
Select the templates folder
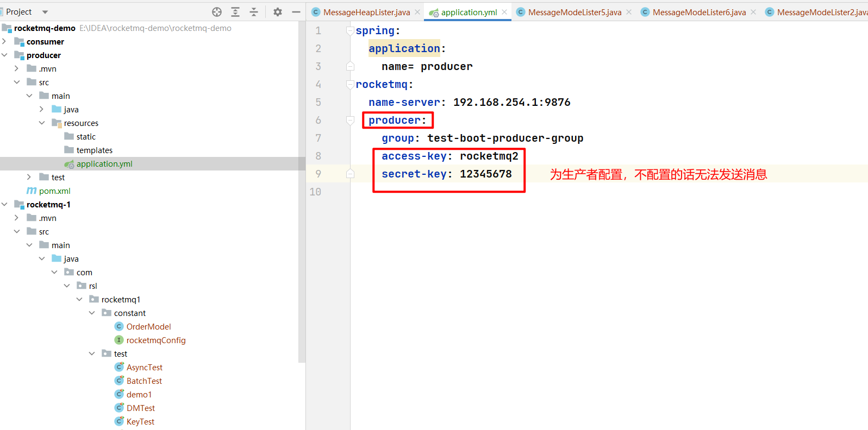[x=95, y=150]
